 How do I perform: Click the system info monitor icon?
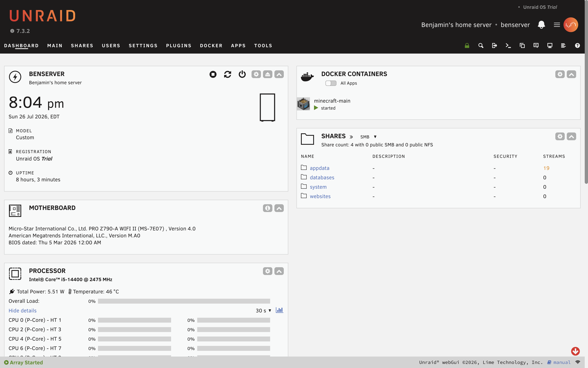pos(550,46)
